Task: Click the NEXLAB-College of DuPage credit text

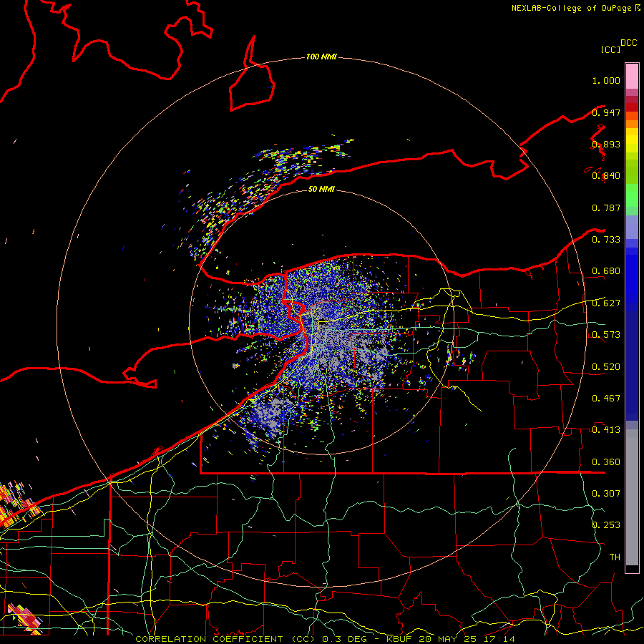Action: (x=571, y=8)
